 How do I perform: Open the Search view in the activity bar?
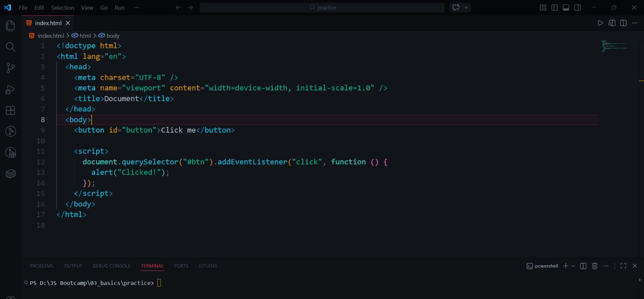(x=10, y=47)
